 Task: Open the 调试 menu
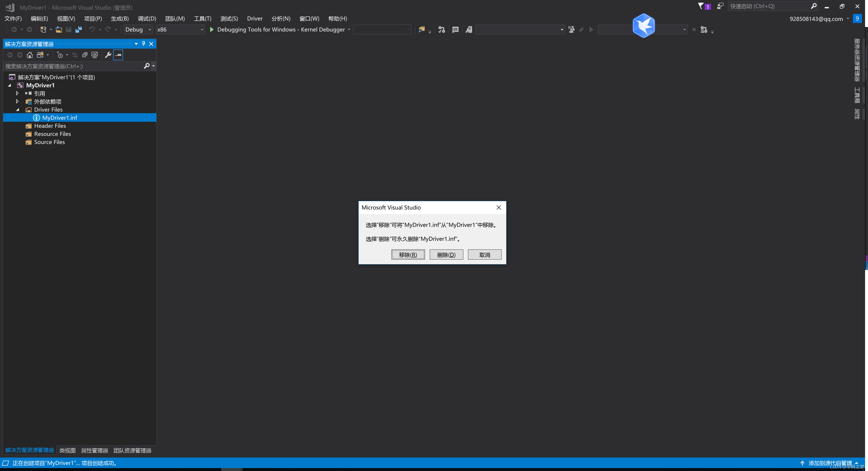coord(146,18)
